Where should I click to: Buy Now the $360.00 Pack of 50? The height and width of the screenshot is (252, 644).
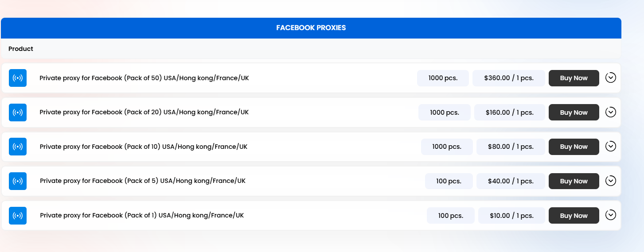(574, 78)
